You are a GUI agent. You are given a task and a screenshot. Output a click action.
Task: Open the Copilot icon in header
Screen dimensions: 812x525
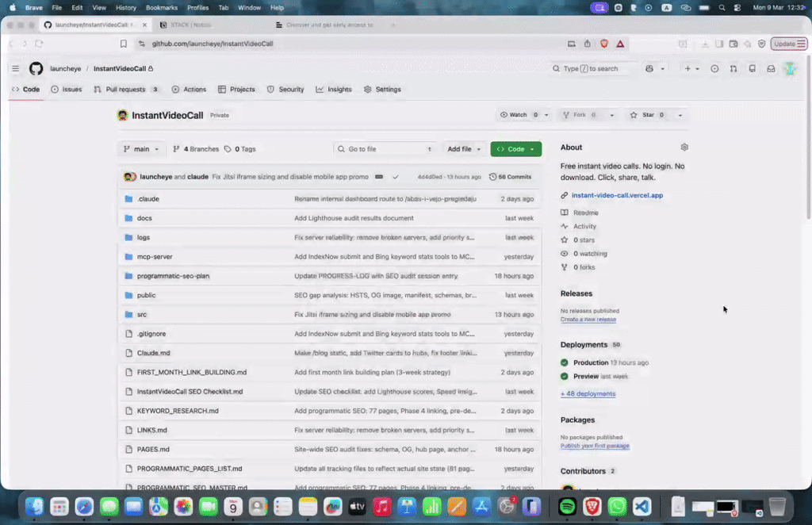(x=649, y=68)
